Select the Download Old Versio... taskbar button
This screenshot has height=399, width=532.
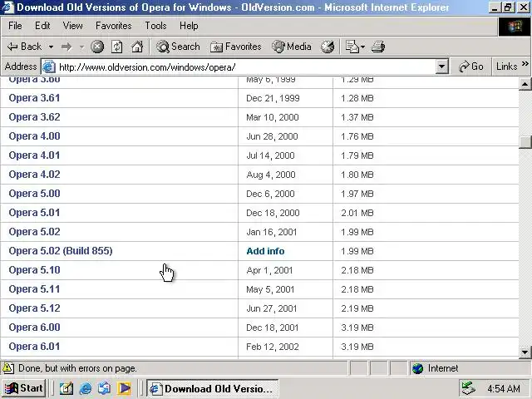(213, 388)
